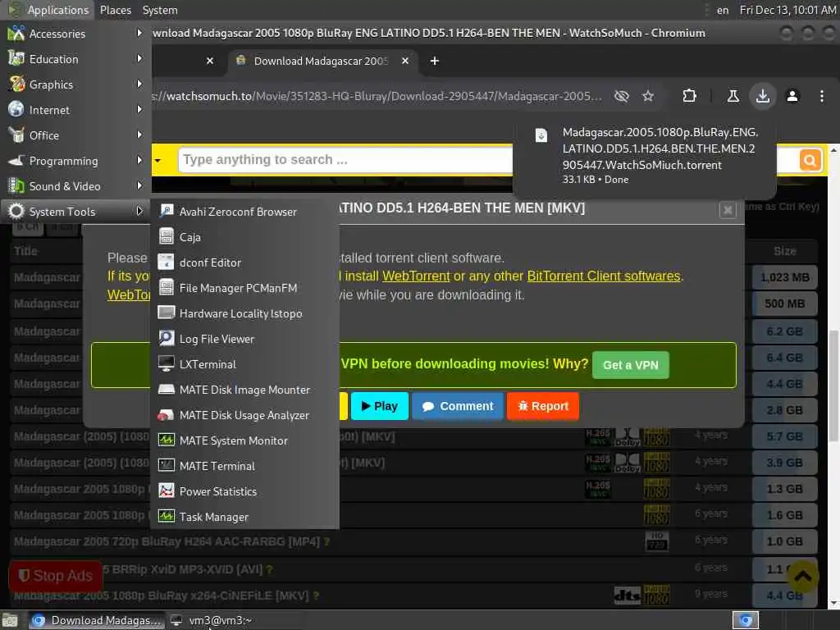This screenshot has width=840, height=630.
Task: Select the System Tools menu category
Action: pos(75,212)
